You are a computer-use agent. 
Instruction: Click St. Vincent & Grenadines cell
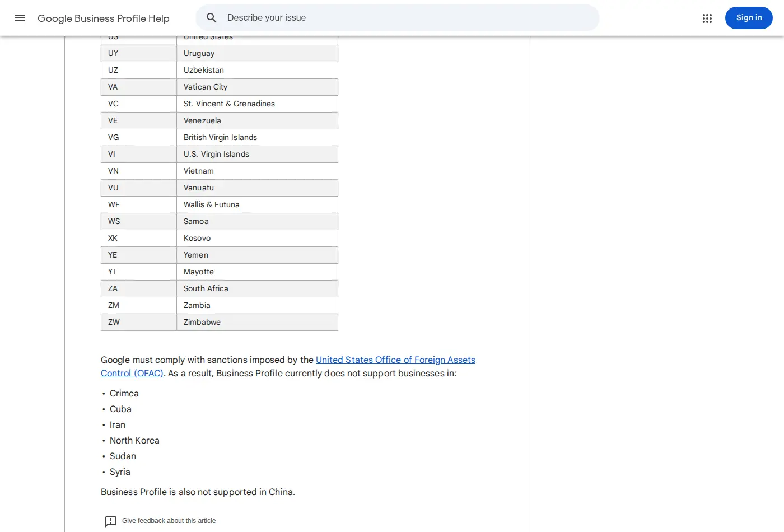[x=257, y=104]
